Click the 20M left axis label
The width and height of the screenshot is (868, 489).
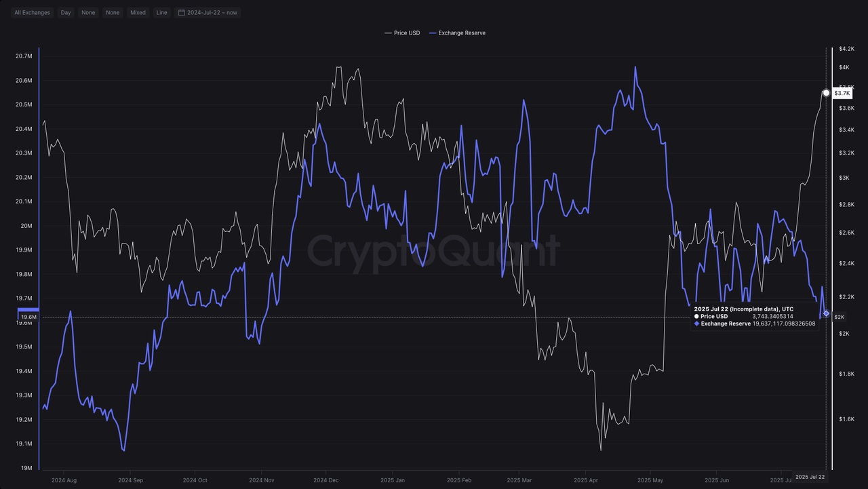pos(26,226)
